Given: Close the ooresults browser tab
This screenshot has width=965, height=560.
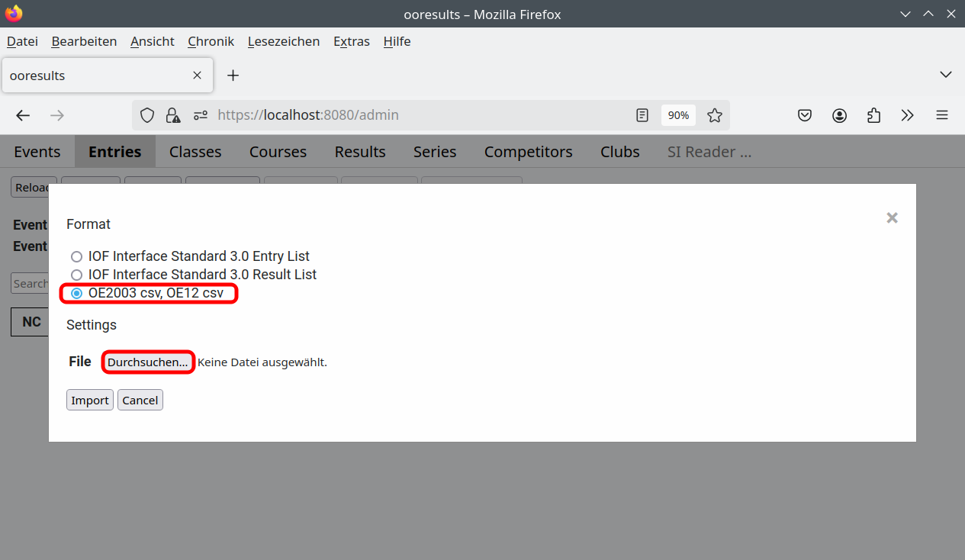Looking at the screenshot, I should point(197,76).
